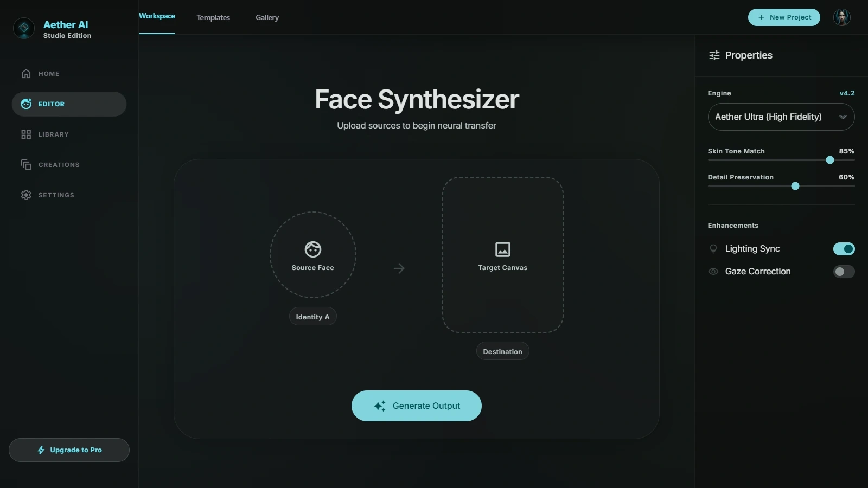Open the Gallery tab

267,17
